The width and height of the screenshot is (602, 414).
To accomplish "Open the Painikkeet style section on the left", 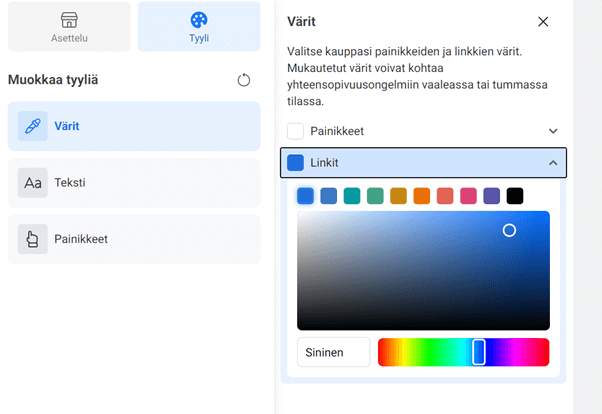I will (x=134, y=239).
